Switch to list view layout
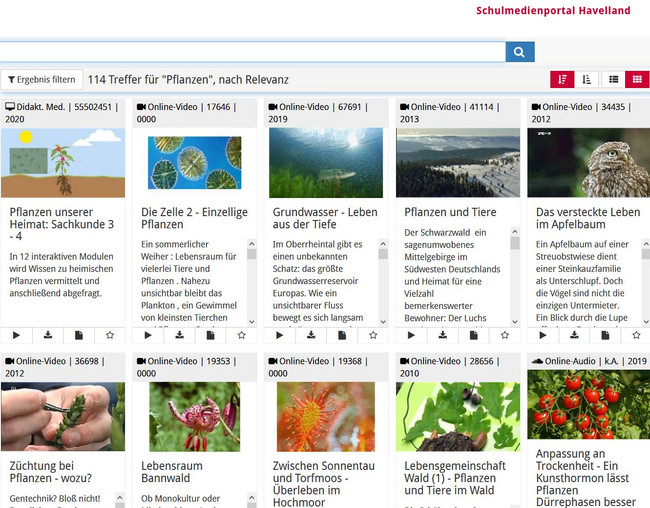Image resolution: width=650 pixels, height=508 pixels. [613, 79]
